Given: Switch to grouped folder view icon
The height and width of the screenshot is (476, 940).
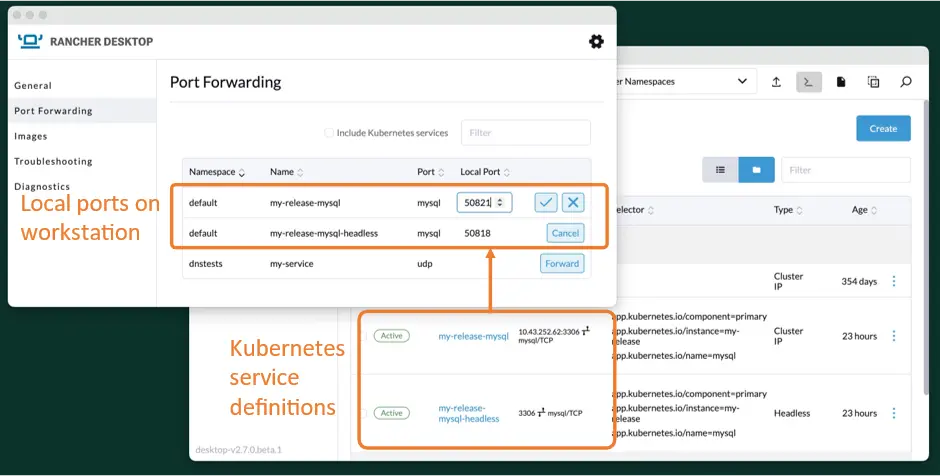Looking at the screenshot, I should pyautogui.click(x=757, y=170).
